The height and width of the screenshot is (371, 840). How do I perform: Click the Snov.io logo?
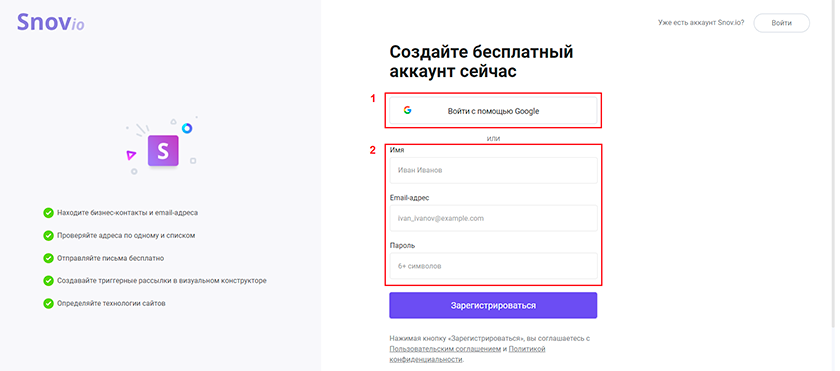[50, 22]
